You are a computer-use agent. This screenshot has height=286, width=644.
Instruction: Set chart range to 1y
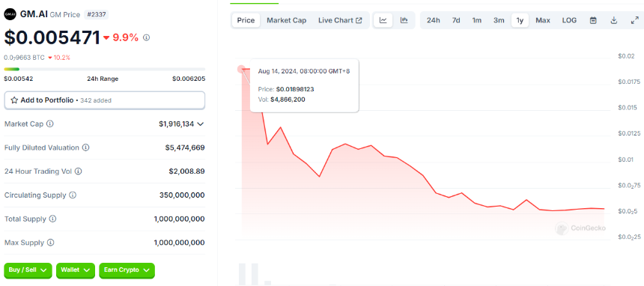tap(520, 20)
